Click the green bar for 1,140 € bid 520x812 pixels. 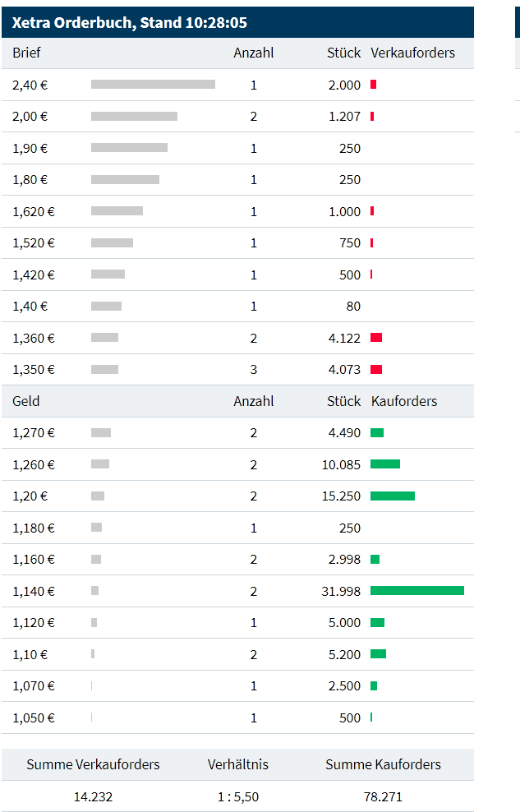416,591
